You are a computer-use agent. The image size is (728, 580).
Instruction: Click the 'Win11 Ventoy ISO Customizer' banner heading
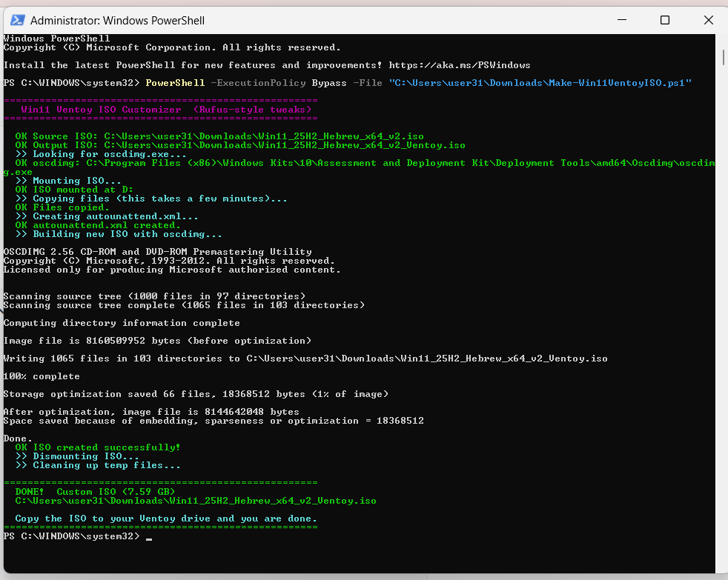[x=166, y=110]
